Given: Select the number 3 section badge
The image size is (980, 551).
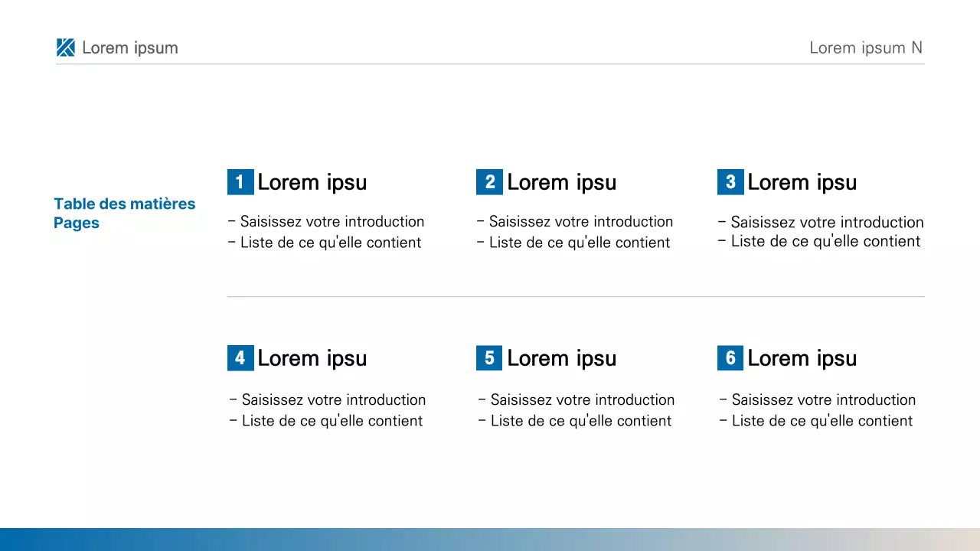Looking at the screenshot, I should point(730,182).
